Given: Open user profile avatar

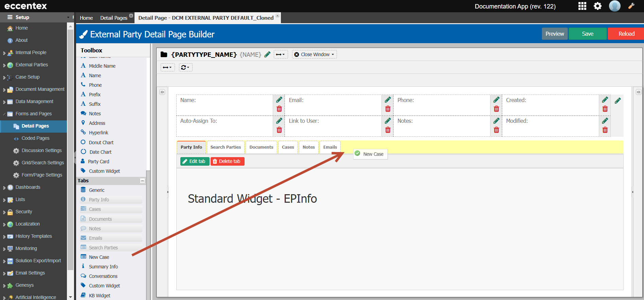Looking at the screenshot, I should click(x=614, y=6).
